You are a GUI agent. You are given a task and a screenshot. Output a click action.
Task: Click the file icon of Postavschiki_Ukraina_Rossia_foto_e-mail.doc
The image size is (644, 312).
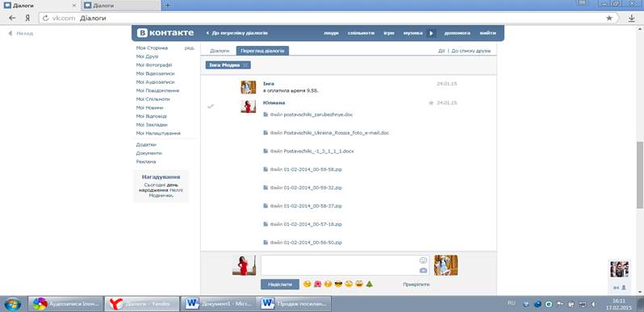(266, 133)
